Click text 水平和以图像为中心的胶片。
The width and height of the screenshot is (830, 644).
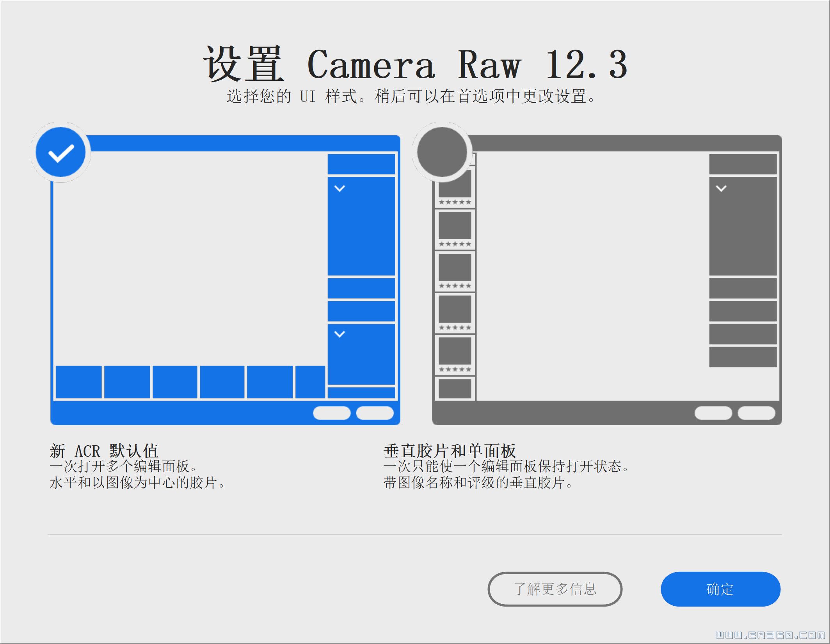[138, 483]
